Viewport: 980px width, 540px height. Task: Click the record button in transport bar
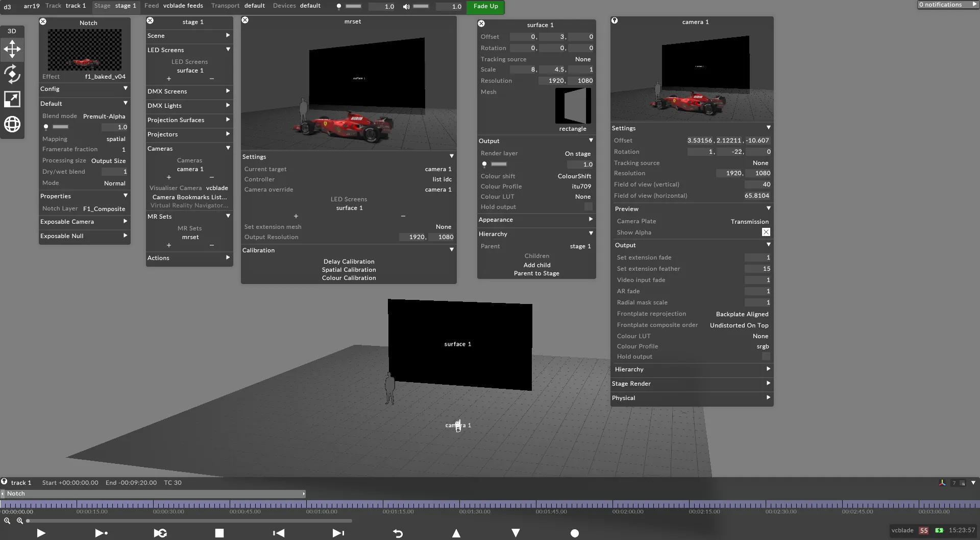point(575,533)
